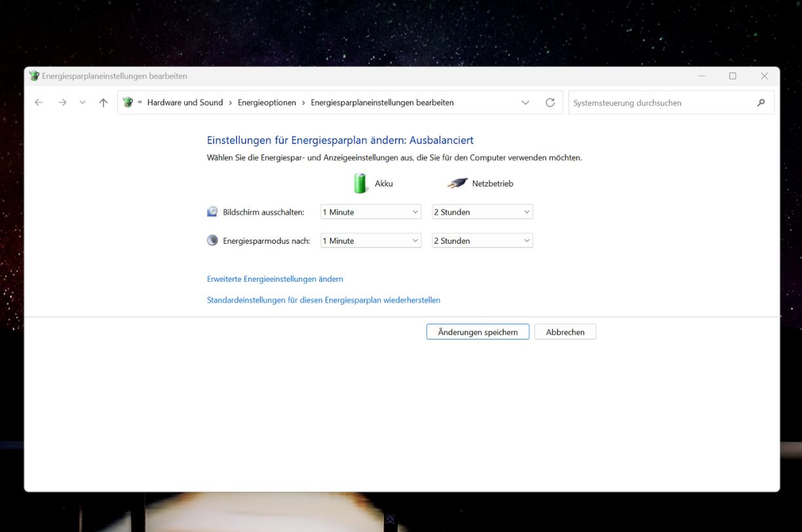802x532 pixels.
Task: Maximize the Energiesparplan window
Action: pyautogui.click(x=733, y=76)
